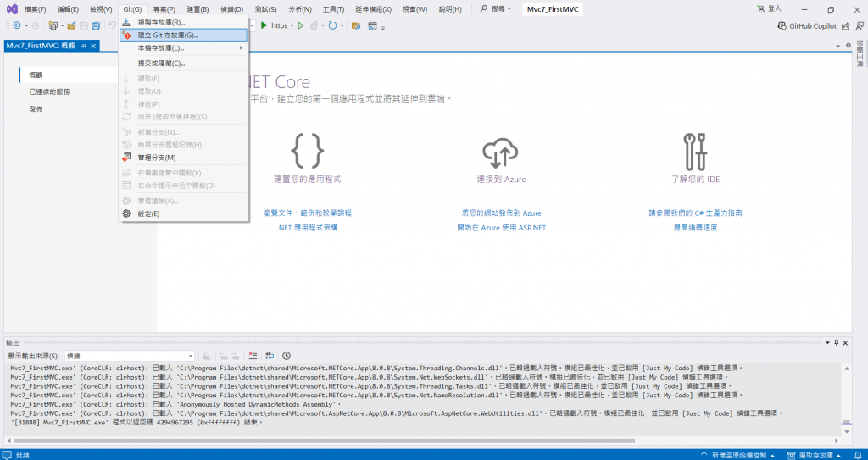Pin the Mvc7_FirstMVC overview tab
Image resolution: width=868 pixels, height=460 pixels.
tap(84, 46)
